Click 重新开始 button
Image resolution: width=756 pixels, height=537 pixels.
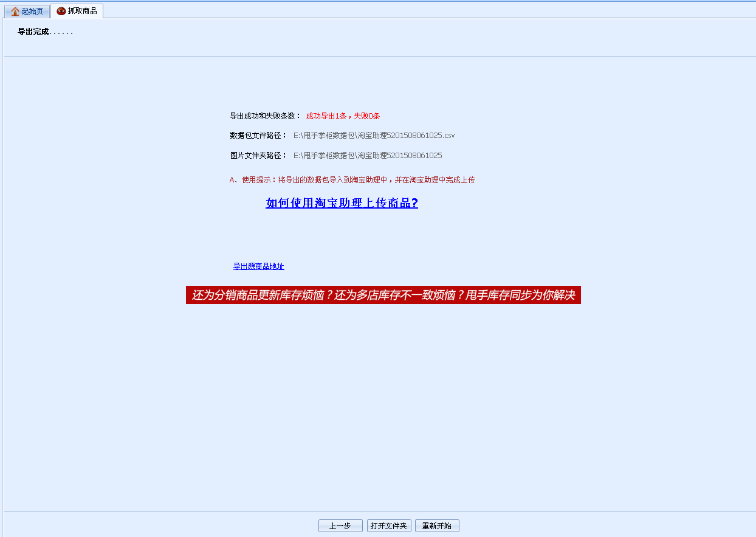437,525
